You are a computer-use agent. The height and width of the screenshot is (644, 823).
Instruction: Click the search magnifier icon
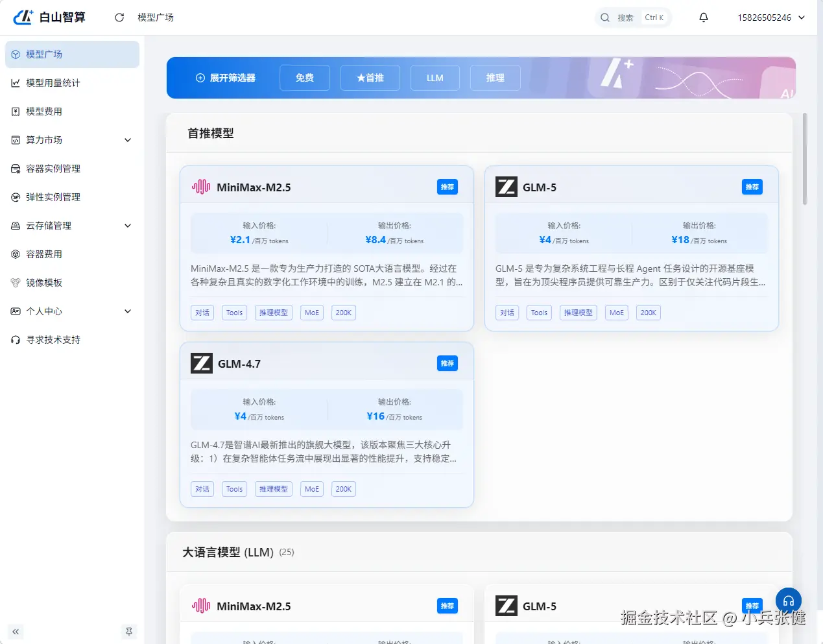pos(605,18)
